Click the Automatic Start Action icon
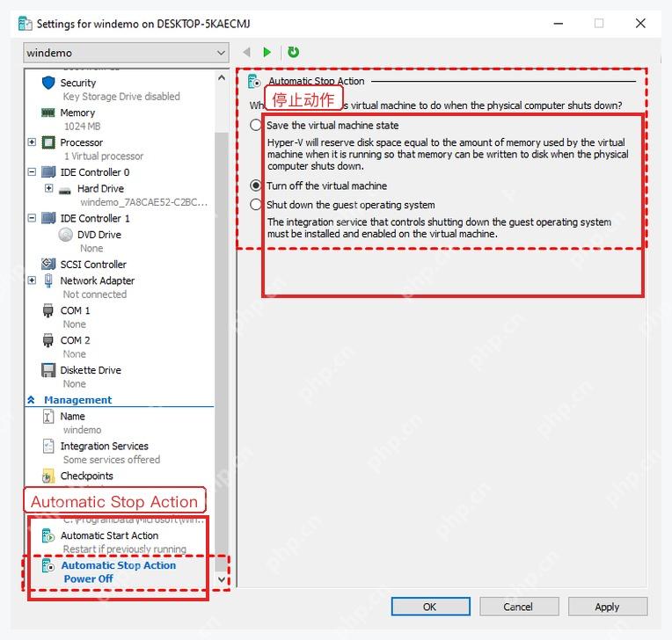 tap(48, 535)
